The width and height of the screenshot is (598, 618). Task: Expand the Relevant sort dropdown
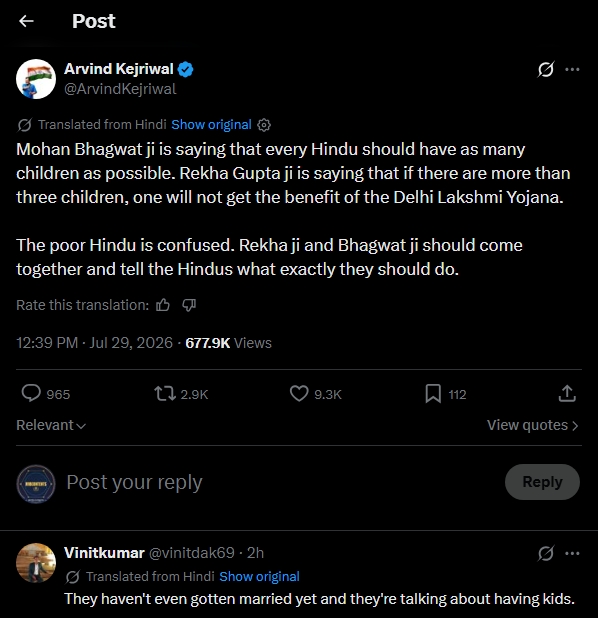51,425
